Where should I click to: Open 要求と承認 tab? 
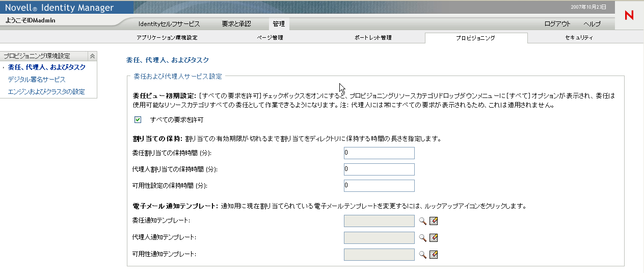tap(236, 24)
